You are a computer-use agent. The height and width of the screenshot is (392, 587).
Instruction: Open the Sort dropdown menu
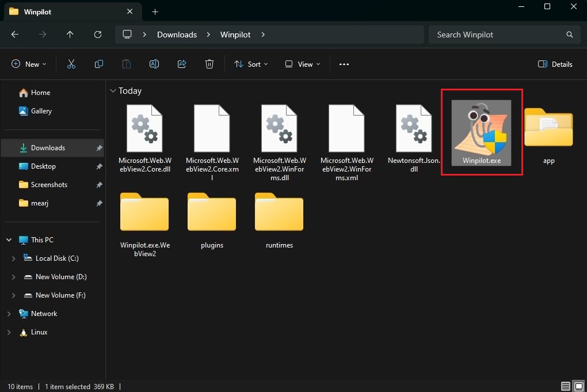pos(251,64)
